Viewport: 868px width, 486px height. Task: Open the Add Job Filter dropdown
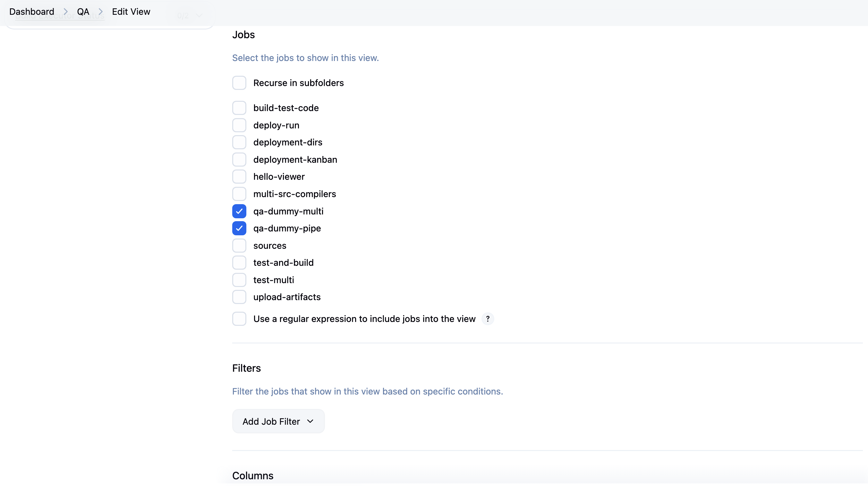[278, 421]
